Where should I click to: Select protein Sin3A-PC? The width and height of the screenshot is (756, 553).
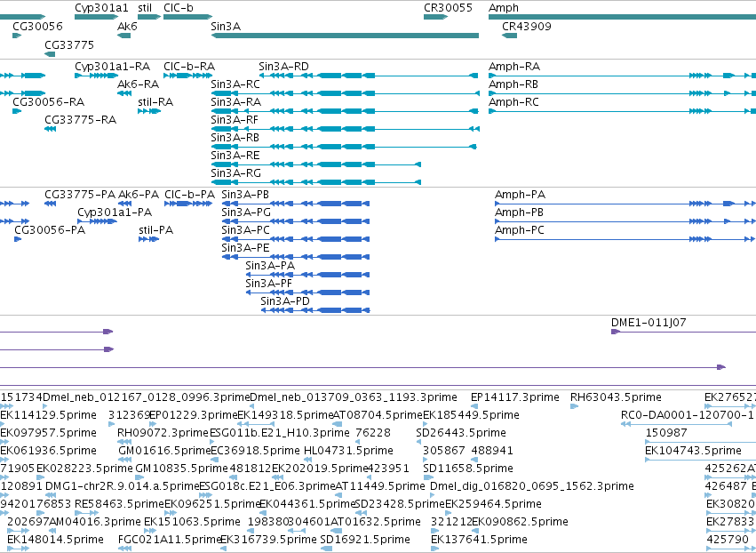[296, 239]
